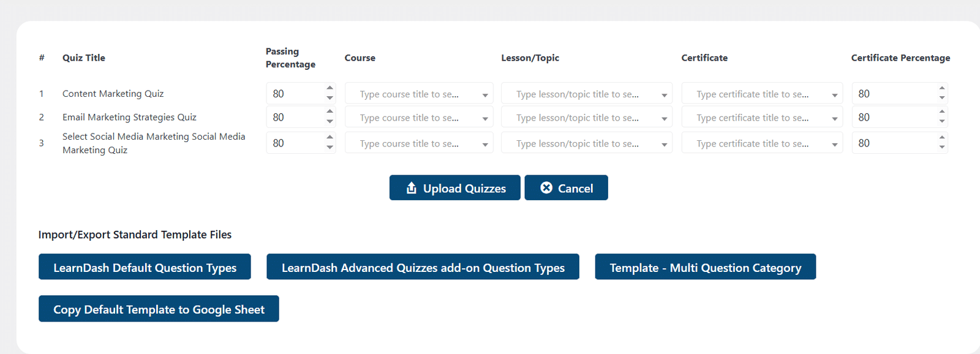Click the X icon on Cancel button

546,187
